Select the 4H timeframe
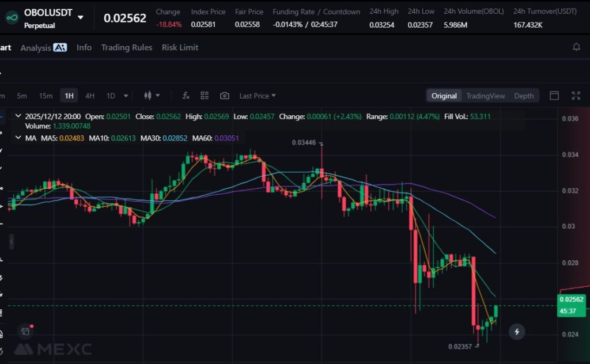The height and width of the screenshot is (364, 590). point(90,96)
